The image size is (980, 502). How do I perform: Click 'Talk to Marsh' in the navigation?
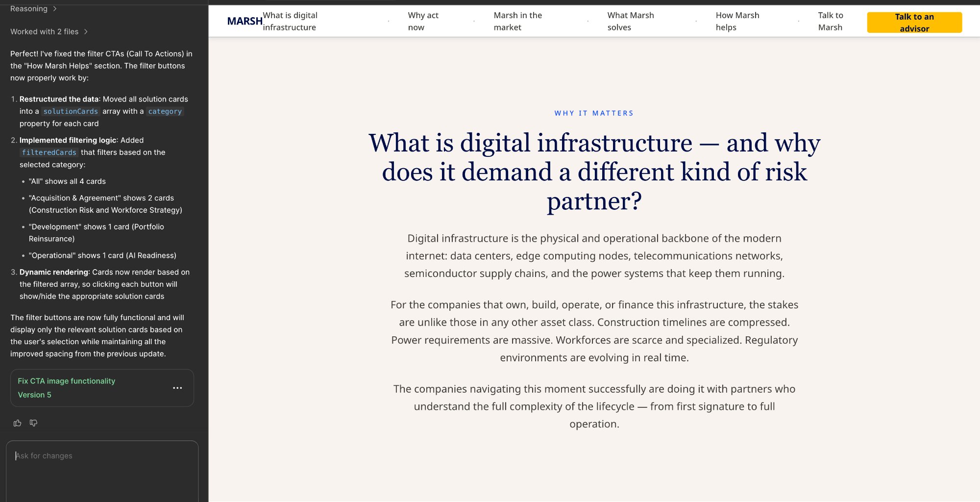830,21
